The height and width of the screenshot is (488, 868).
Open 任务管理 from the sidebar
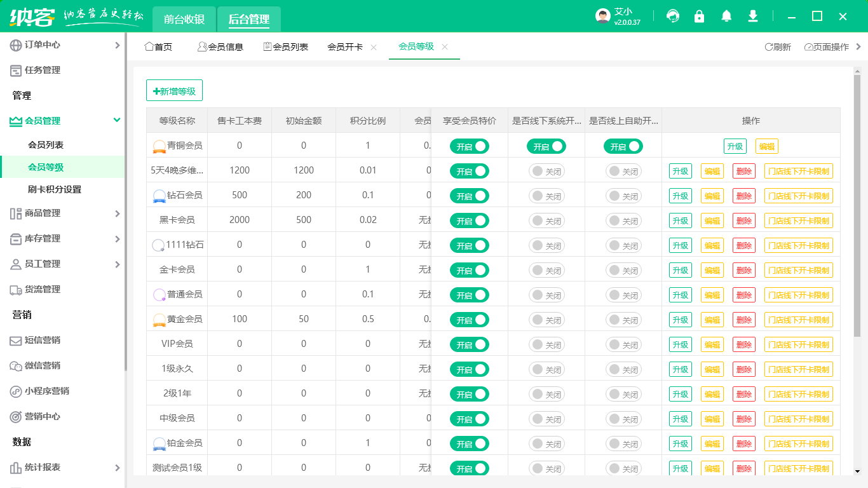(x=42, y=70)
